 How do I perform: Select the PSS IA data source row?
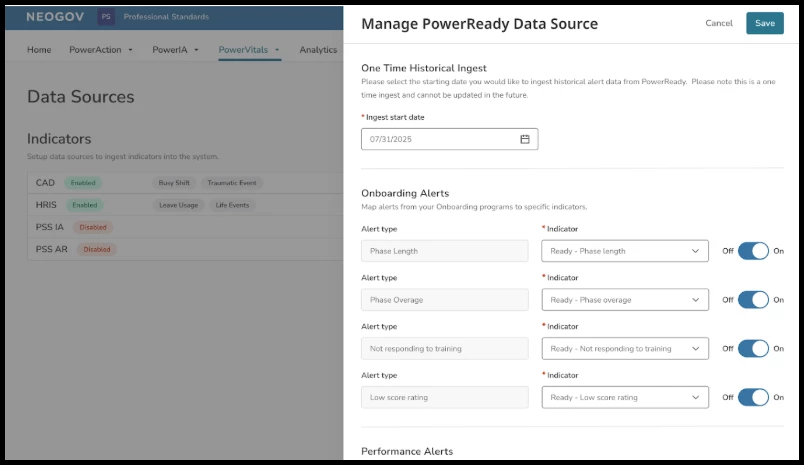pyautogui.click(x=185, y=227)
